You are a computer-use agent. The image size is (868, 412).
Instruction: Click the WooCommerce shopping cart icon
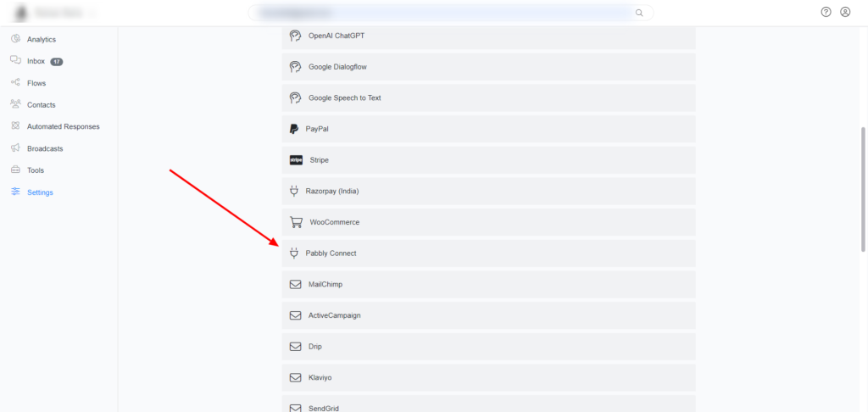click(x=296, y=222)
